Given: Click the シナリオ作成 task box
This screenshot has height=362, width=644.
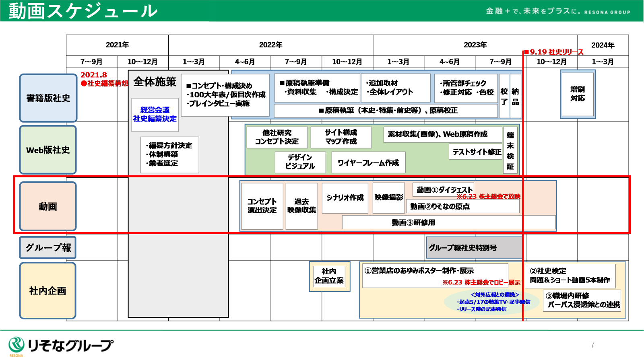Looking at the screenshot, I should coord(345,198).
